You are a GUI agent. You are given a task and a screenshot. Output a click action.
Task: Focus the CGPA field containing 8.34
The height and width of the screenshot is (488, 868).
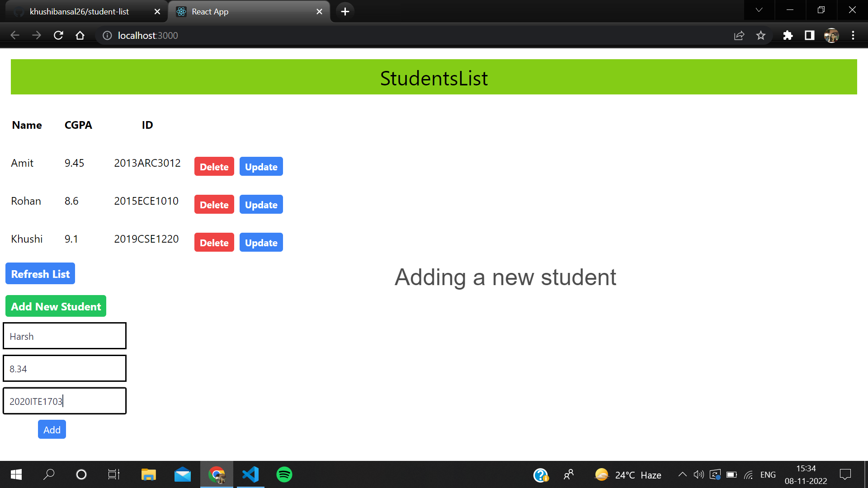65,368
